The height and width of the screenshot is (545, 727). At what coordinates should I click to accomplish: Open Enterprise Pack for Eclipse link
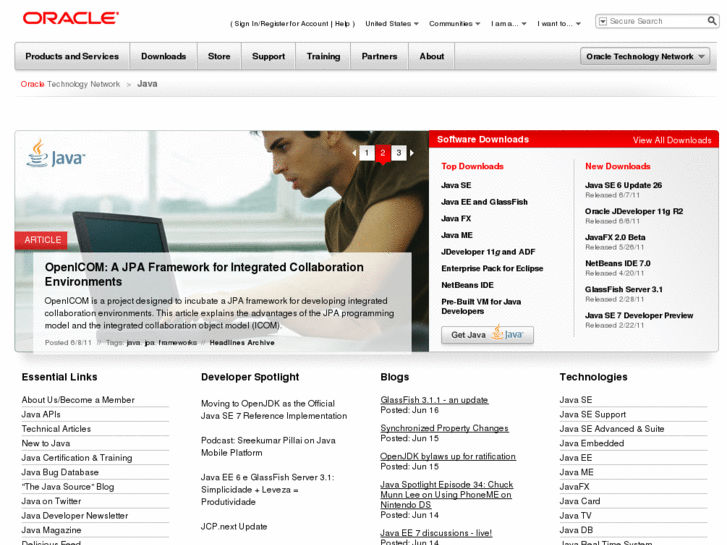(492, 269)
